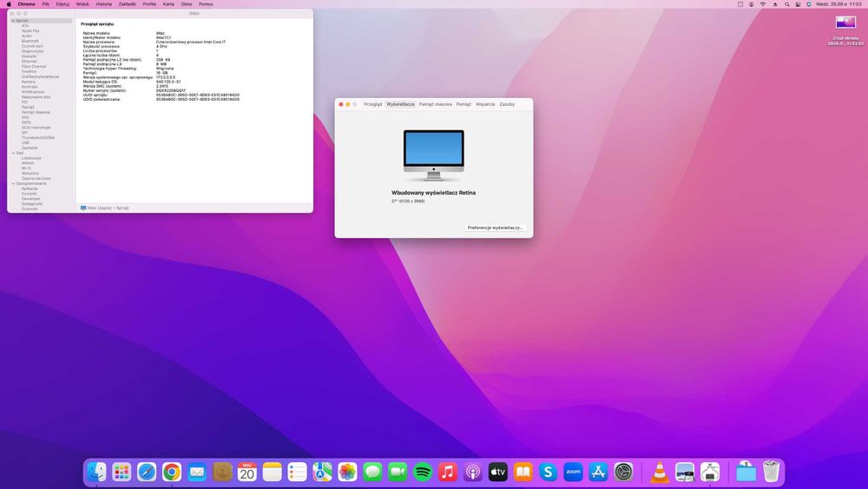
Task: Open the Maps app in Dock
Action: point(322,472)
